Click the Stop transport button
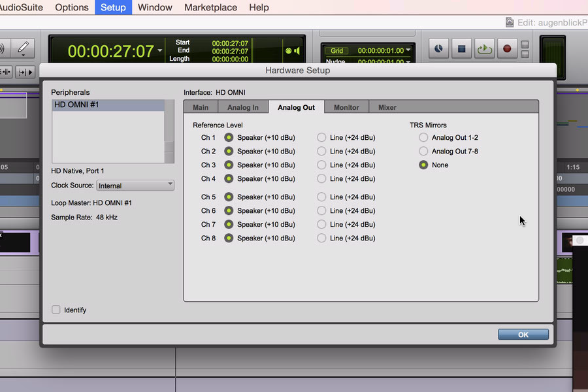 click(x=462, y=48)
